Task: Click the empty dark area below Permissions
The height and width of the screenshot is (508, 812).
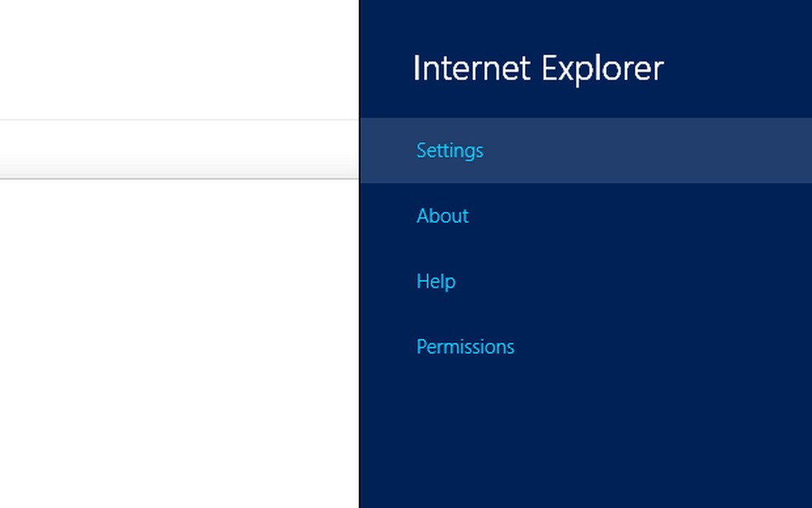Action: [586, 437]
